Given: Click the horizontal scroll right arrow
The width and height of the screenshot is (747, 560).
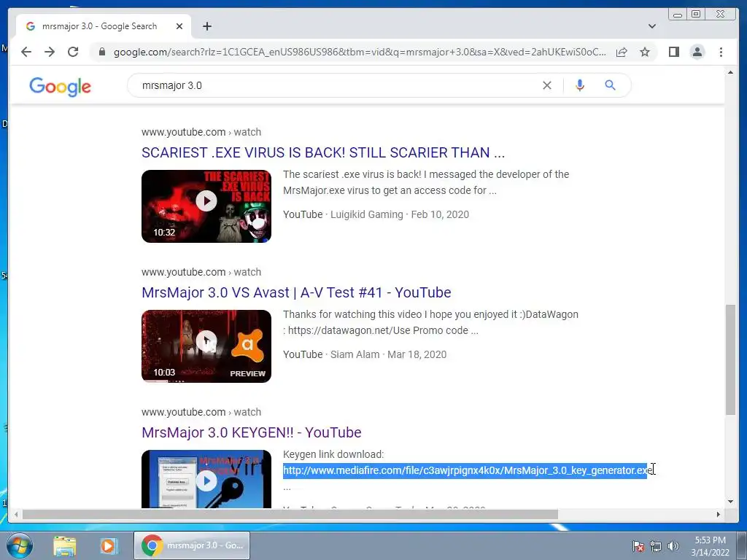Looking at the screenshot, I should (719, 514).
